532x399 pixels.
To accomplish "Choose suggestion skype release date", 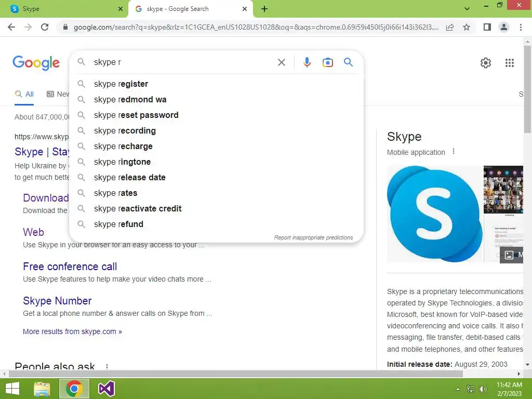I will [x=216, y=178].
